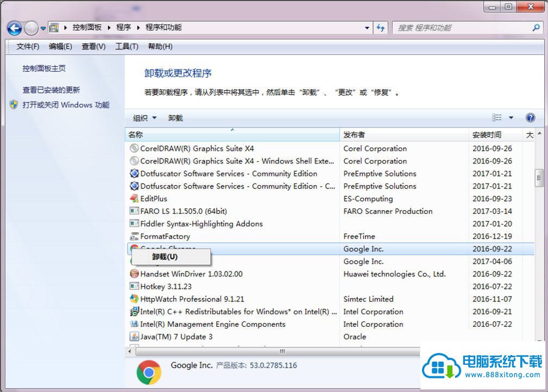Screen dimensions: 548x392
Task: Open help via blue question mark
Action: (x=530, y=118)
